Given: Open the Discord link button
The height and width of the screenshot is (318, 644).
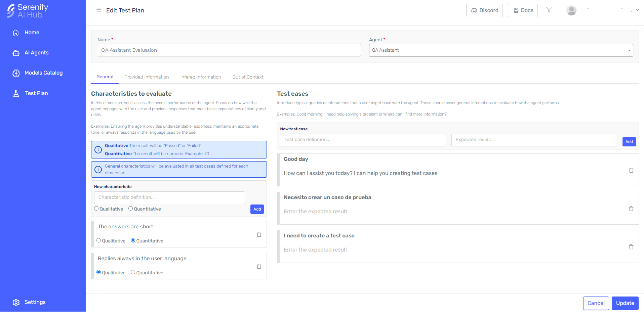Looking at the screenshot, I should pos(484,10).
